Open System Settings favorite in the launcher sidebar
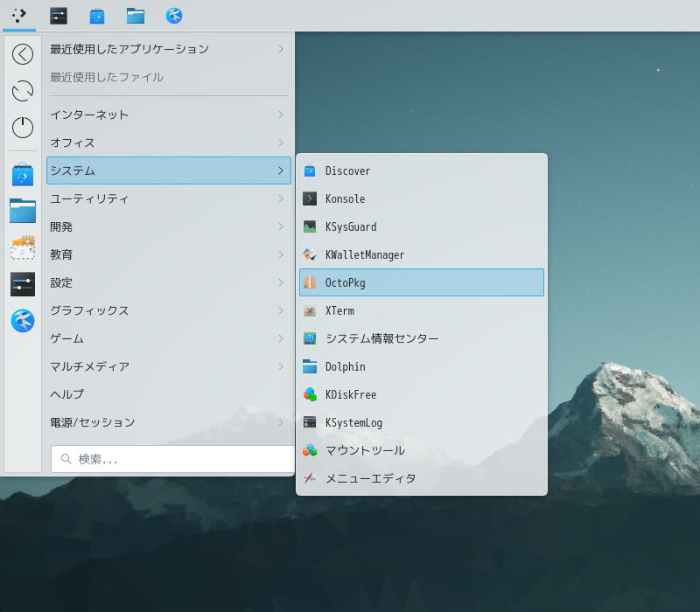This screenshot has width=700, height=612. point(23,284)
